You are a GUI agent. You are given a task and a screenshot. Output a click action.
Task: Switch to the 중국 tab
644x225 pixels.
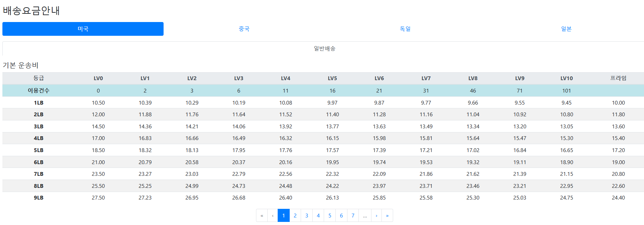pos(244,29)
